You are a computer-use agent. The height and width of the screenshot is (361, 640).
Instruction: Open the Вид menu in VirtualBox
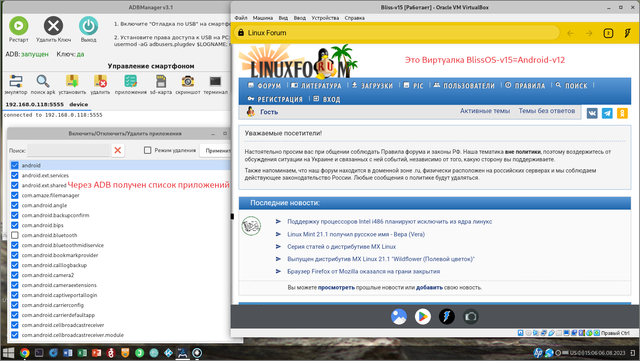[283, 18]
